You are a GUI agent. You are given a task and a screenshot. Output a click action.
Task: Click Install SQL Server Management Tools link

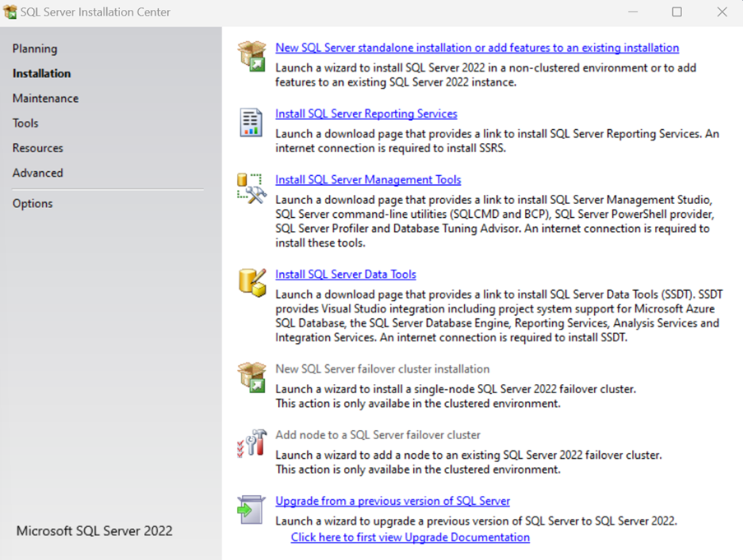click(x=368, y=179)
